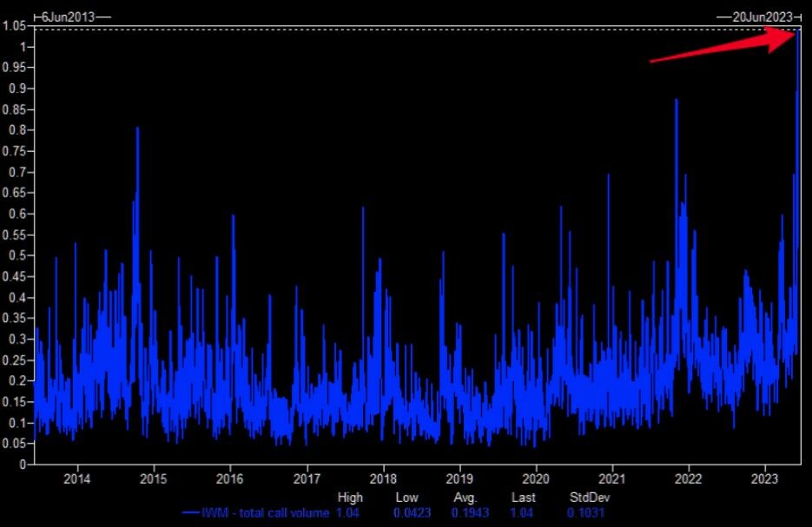Click the 0.1031 StdDev value
The width and height of the screenshot is (812, 527).
tap(585, 513)
